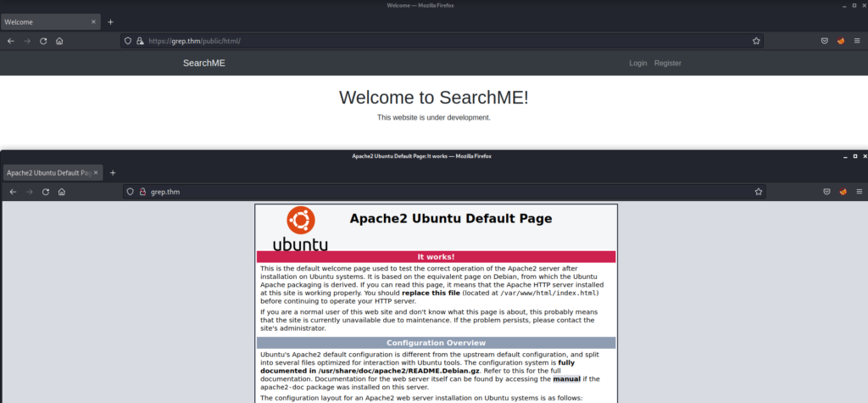Click FoxyProxy extension icon in Welcome window
The height and width of the screenshot is (403, 868).
tap(841, 41)
